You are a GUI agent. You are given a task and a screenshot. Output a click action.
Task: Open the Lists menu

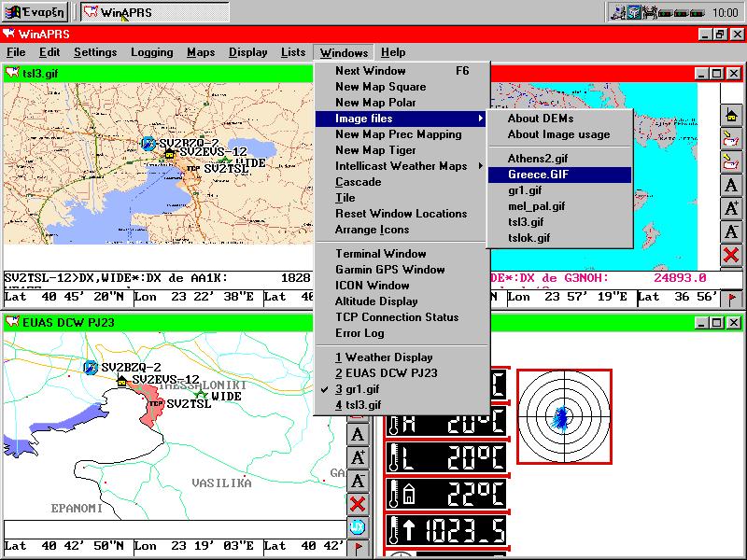tap(293, 52)
